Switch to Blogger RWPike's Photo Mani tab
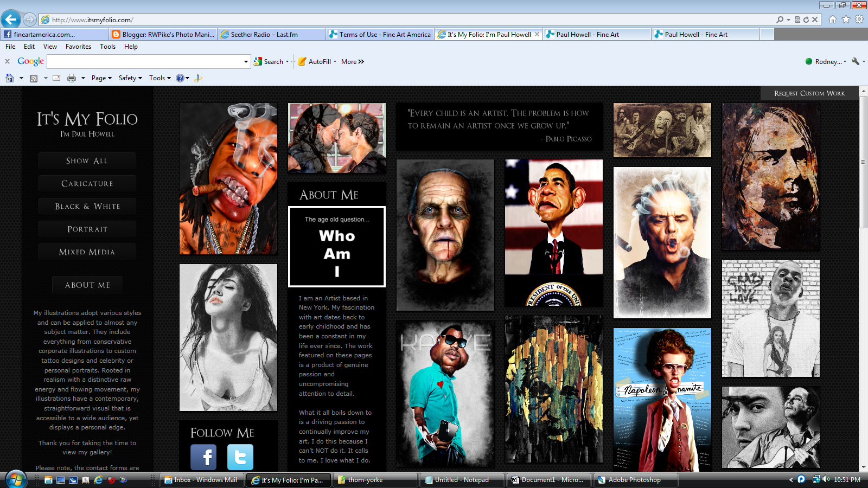Viewport: 868px width, 488px height. [163, 34]
